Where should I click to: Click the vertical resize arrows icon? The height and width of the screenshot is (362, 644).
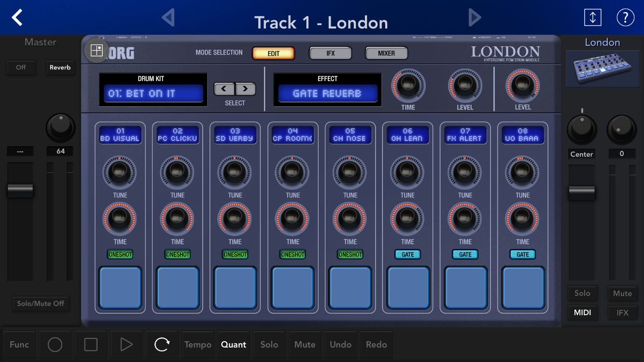coord(592,17)
